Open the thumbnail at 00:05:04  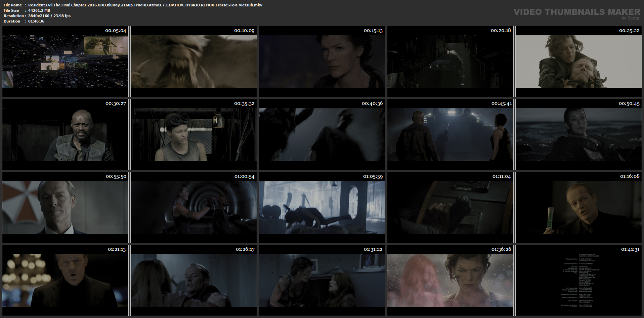tap(65, 62)
